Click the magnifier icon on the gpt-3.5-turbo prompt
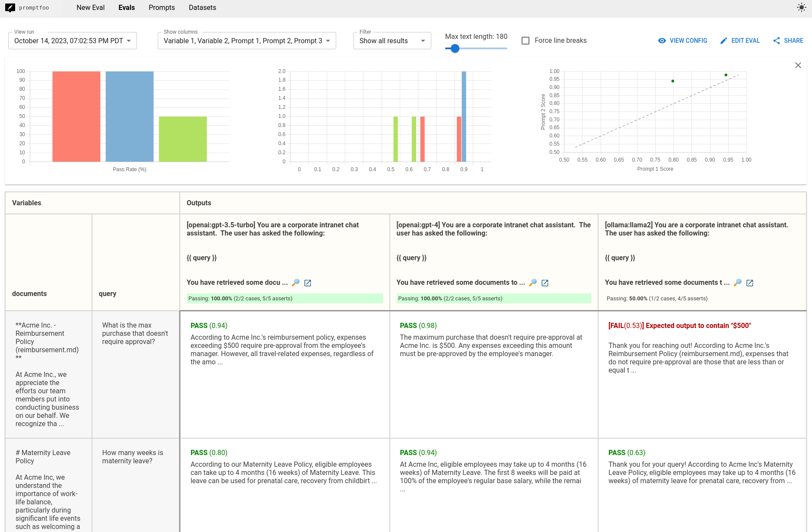This screenshot has height=532, width=812. click(296, 283)
